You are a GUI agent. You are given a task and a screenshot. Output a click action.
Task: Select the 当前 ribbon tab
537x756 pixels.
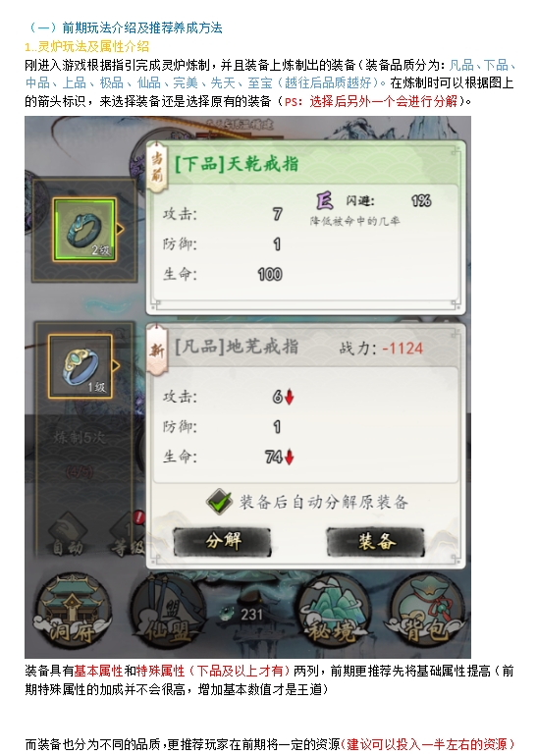click(x=157, y=167)
